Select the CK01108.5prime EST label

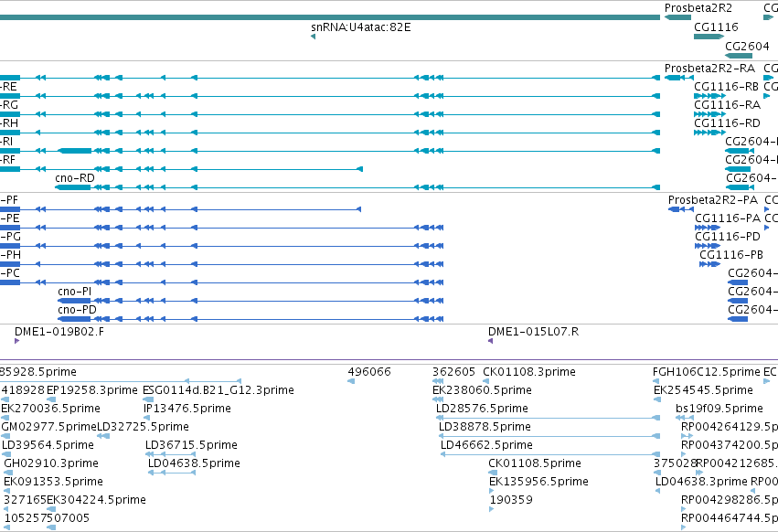(x=535, y=463)
